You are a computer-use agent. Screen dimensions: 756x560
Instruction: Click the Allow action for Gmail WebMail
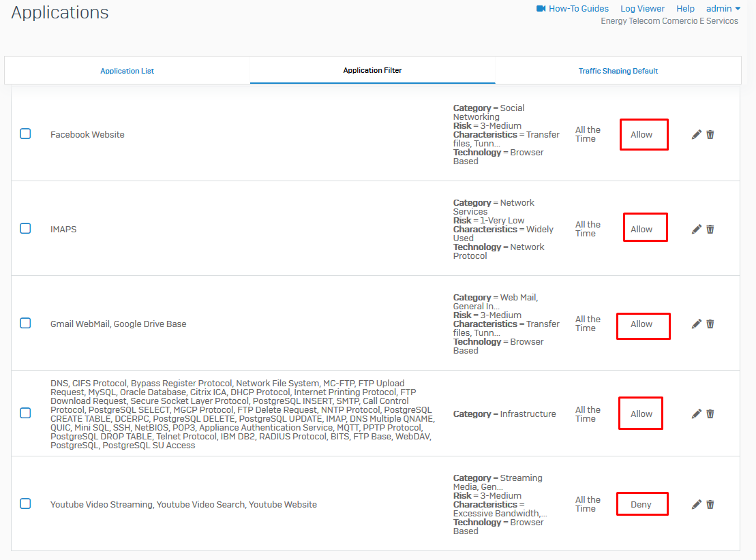pyautogui.click(x=641, y=324)
